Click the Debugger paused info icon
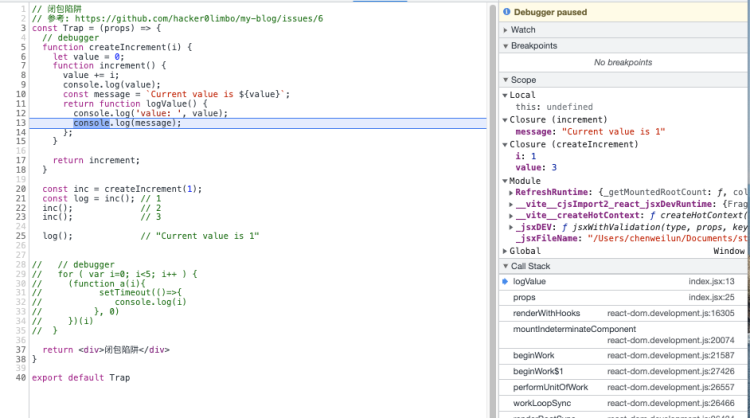The width and height of the screenshot is (750, 418). coord(507,12)
